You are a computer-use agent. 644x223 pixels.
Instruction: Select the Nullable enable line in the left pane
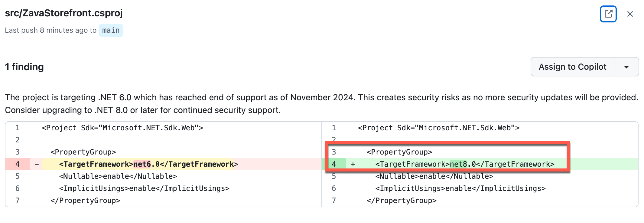point(118,176)
